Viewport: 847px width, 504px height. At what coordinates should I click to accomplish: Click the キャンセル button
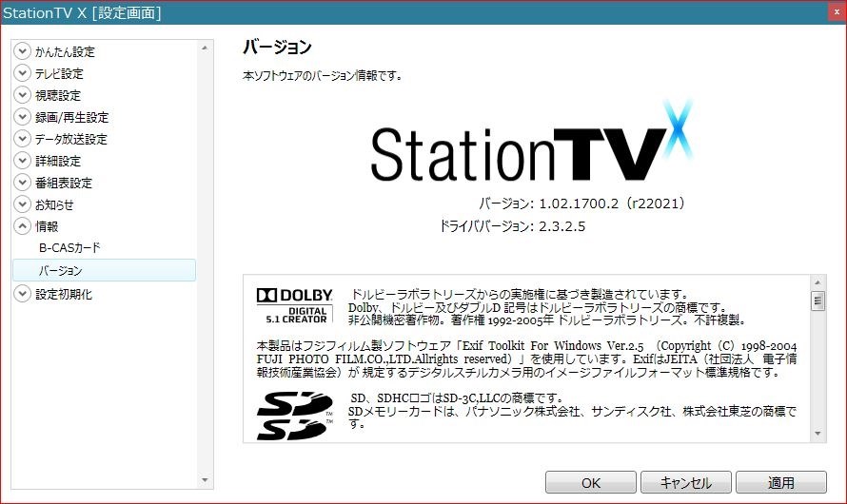[686, 482]
